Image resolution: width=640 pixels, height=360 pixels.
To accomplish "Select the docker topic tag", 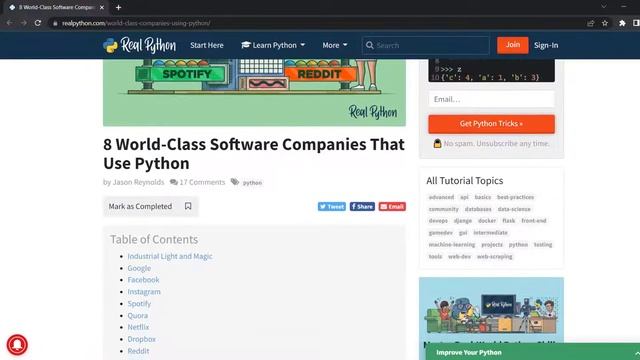I will 487,221.
